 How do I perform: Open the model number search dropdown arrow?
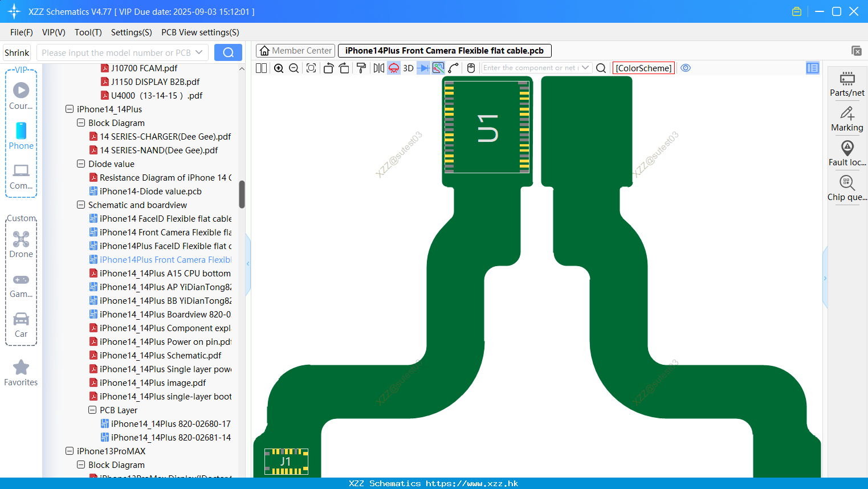click(x=199, y=52)
